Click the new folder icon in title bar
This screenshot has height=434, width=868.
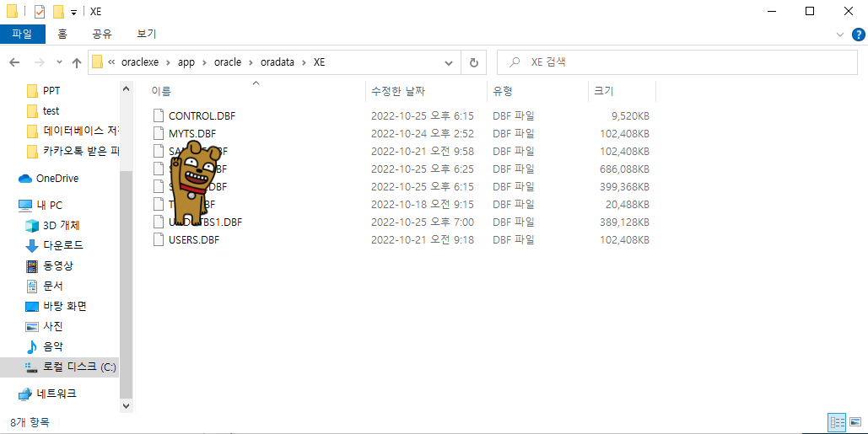click(58, 11)
